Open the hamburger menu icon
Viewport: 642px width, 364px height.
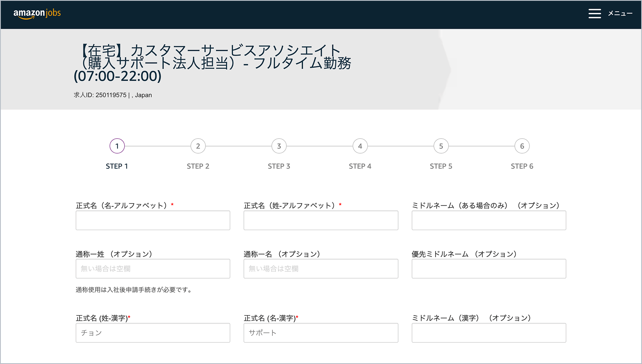tap(594, 13)
